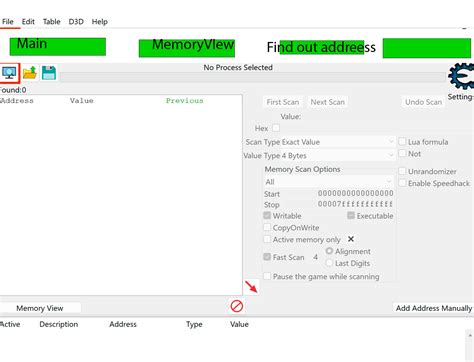Toggle the Hex checkbox
Screen dimensions: 474x362
[276, 128]
